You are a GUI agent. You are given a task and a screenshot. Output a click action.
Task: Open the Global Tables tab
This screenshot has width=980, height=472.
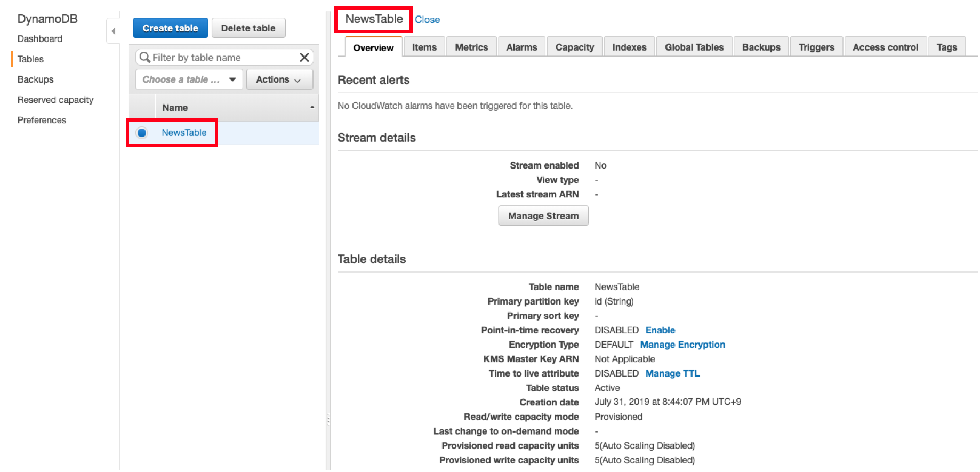pos(694,47)
